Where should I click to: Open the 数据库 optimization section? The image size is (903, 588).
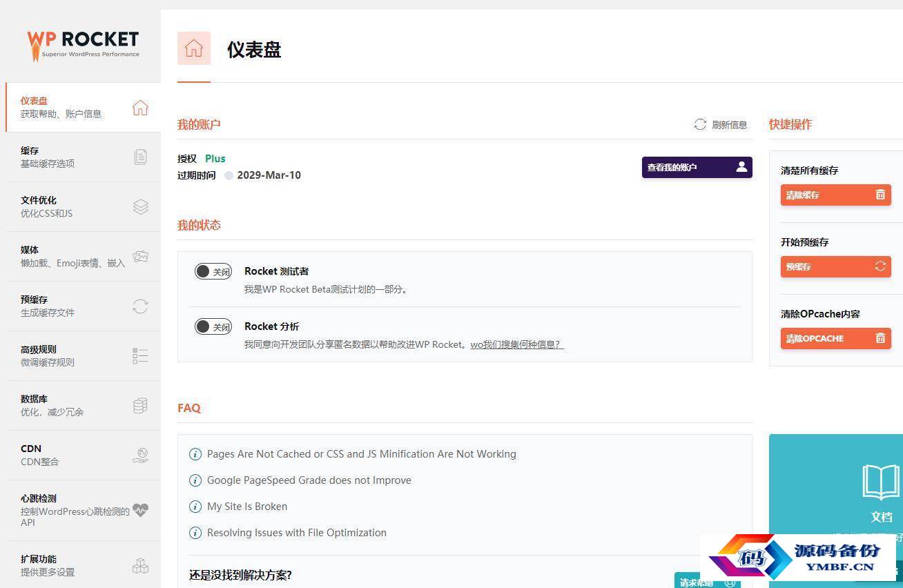[x=83, y=405]
